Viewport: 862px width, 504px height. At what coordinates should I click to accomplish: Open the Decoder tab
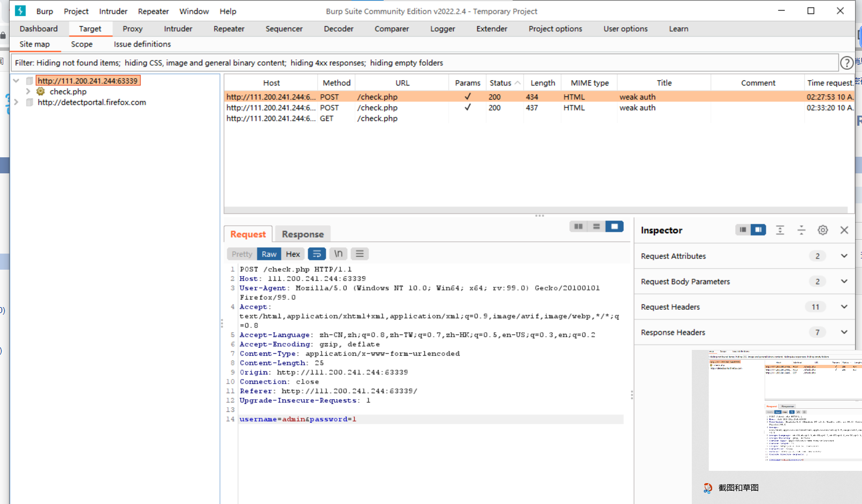click(x=339, y=29)
